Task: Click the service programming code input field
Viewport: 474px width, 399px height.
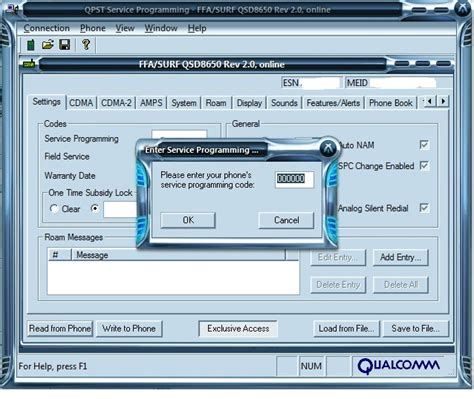Action: 294,179
